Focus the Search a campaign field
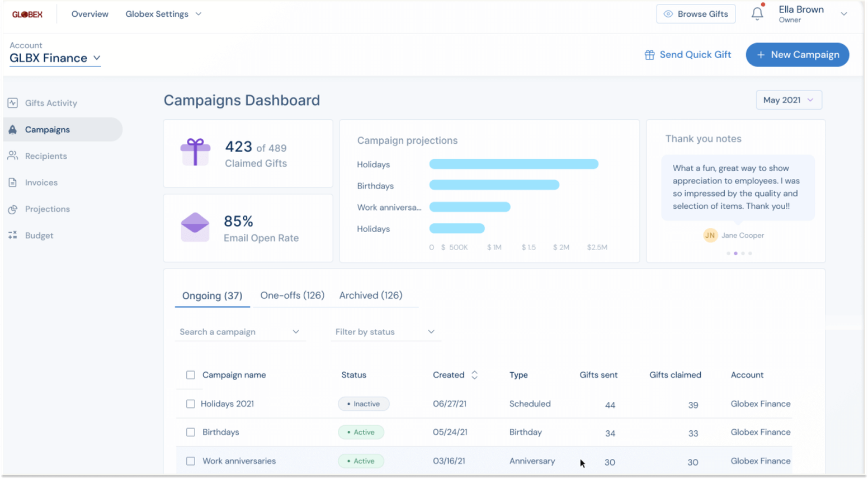This screenshot has width=868, height=479. click(x=240, y=332)
